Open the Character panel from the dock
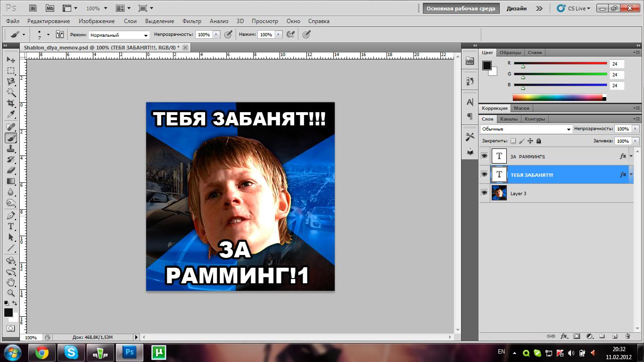The width and height of the screenshot is (644, 362). pos(470,102)
